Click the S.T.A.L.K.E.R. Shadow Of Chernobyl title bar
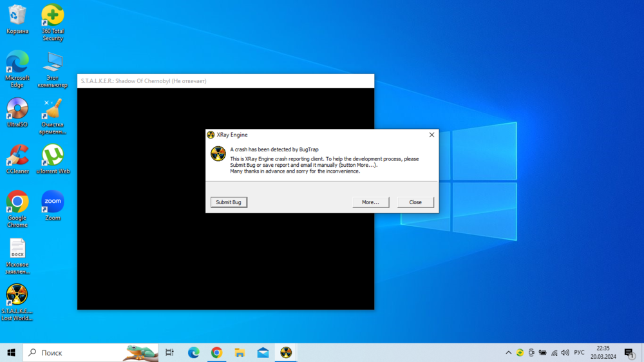This screenshot has height=362, width=644. pos(225,81)
